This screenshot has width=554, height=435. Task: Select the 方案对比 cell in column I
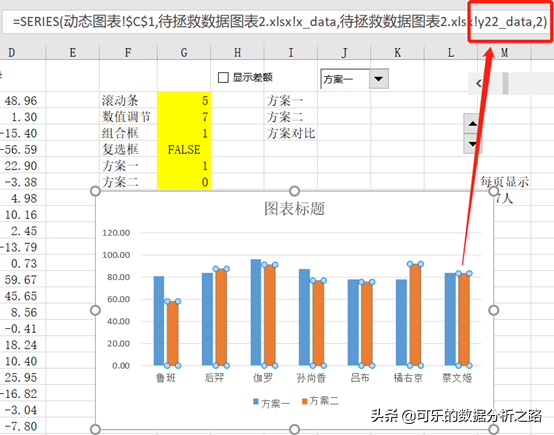(x=290, y=133)
